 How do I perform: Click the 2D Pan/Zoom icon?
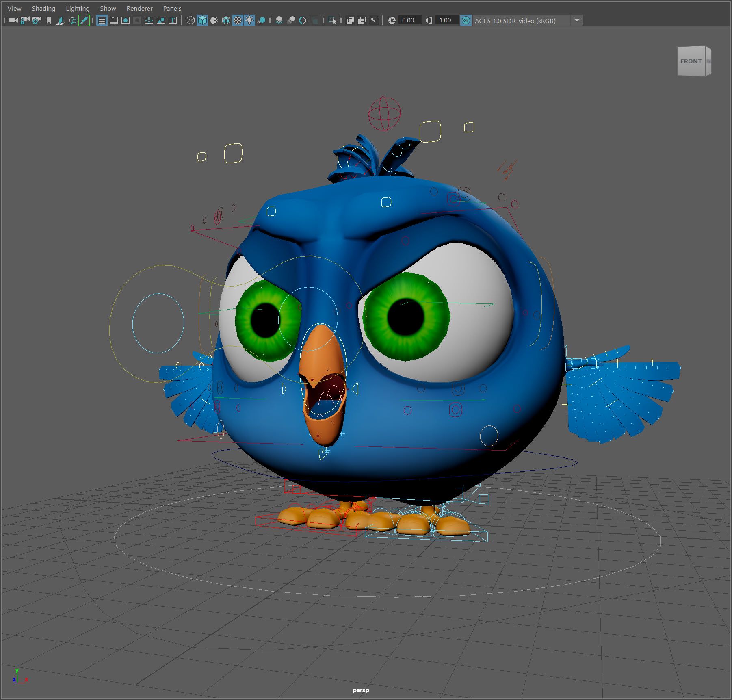(x=72, y=20)
